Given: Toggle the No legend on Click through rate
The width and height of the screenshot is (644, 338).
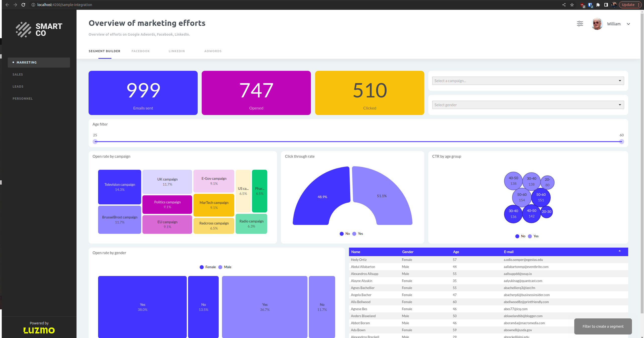Looking at the screenshot, I should (342, 234).
